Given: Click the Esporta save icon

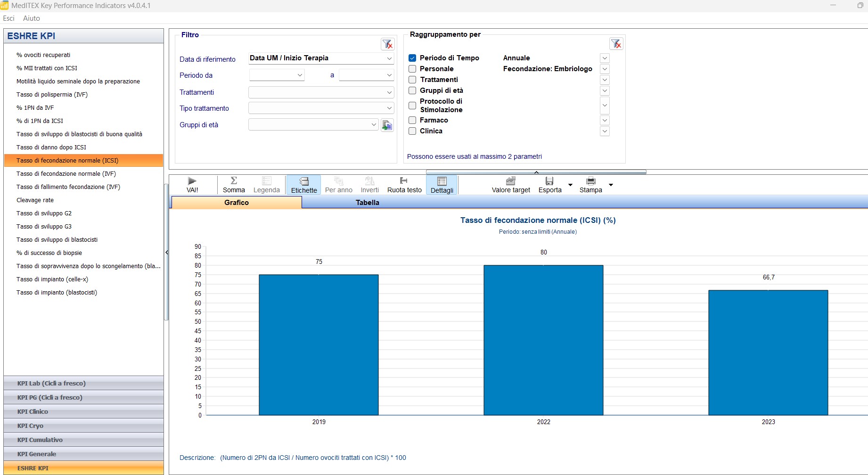Looking at the screenshot, I should click(x=549, y=181).
